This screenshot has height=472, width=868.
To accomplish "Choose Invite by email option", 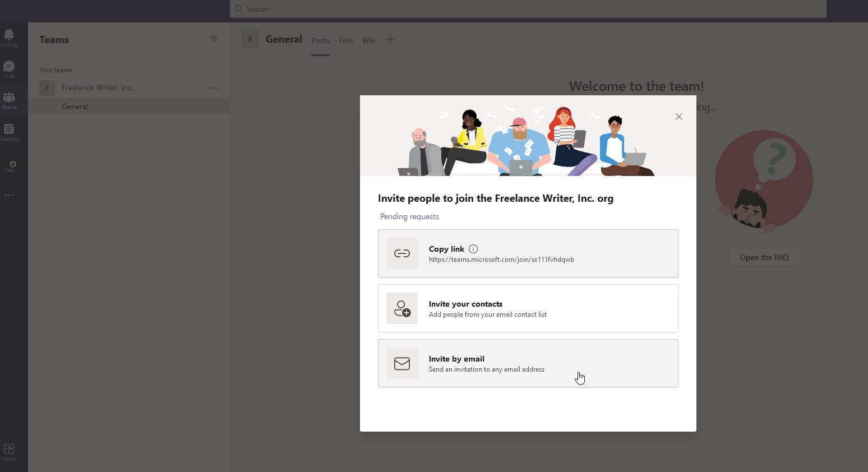I will (528, 363).
